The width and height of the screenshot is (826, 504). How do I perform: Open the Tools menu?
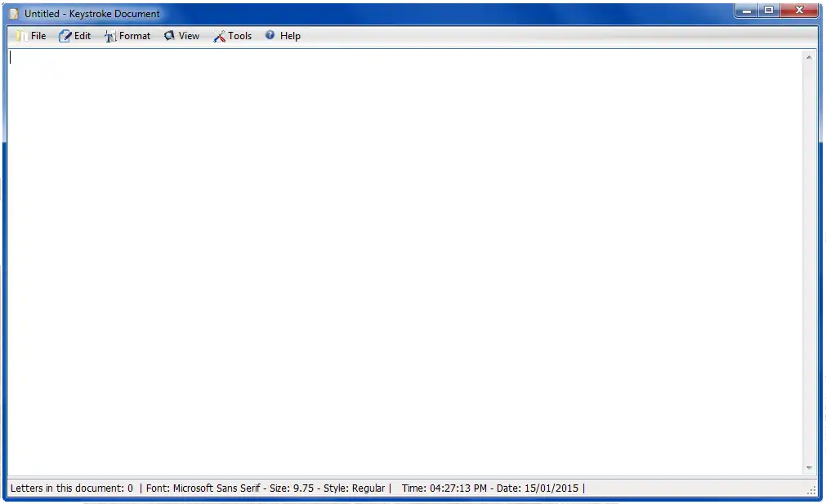[x=232, y=36]
